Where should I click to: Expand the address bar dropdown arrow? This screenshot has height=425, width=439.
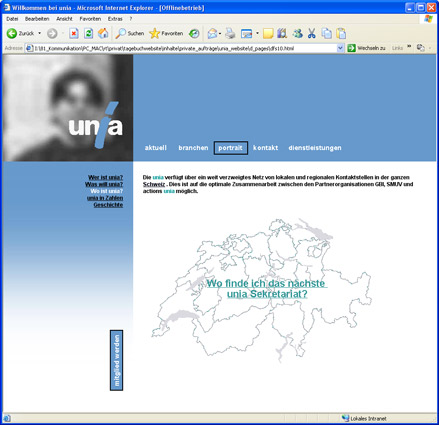pyautogui.click(x=340, y=48)
